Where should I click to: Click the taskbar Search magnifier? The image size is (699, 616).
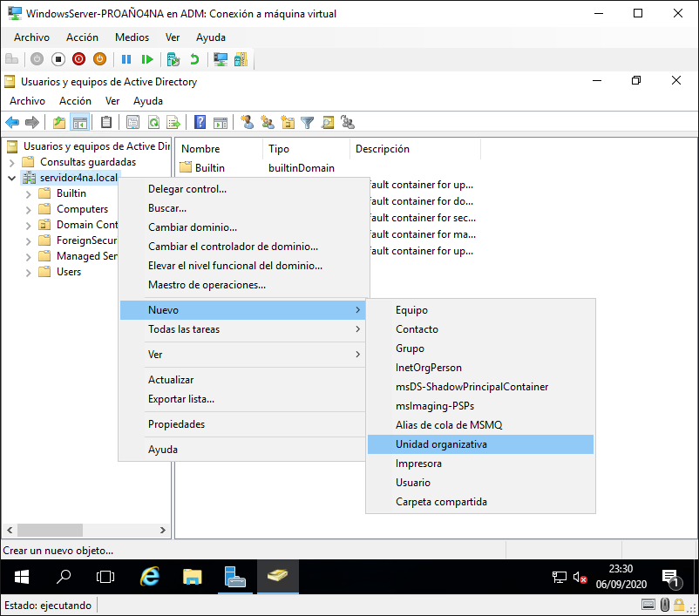coord(64,577)
